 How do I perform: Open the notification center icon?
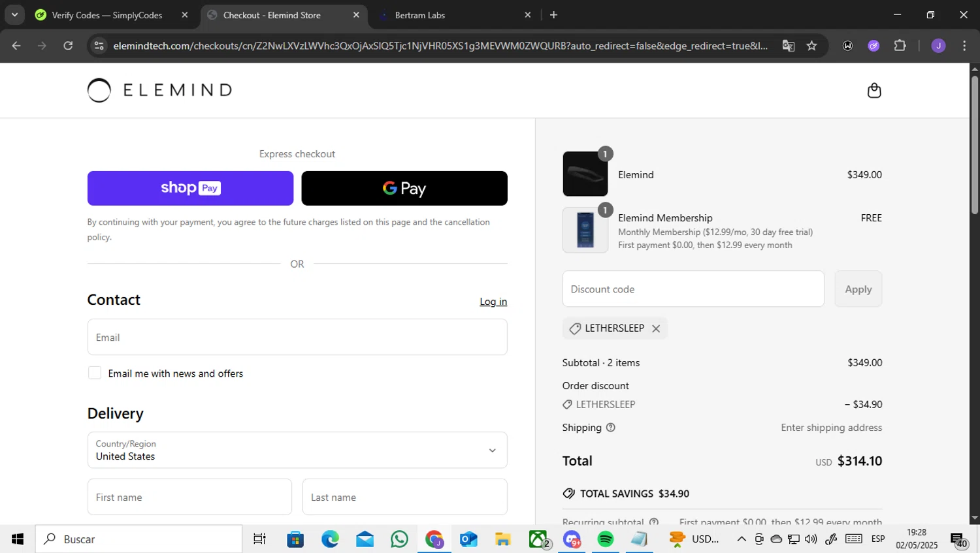coord(958,540)
